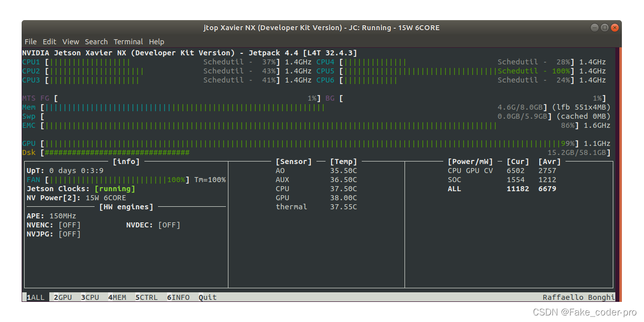Image resolution: width=644 pixels, height=322 pixels.
Task: Click the 1.6GHz EMC frequency value
Action: click(597, 125)
